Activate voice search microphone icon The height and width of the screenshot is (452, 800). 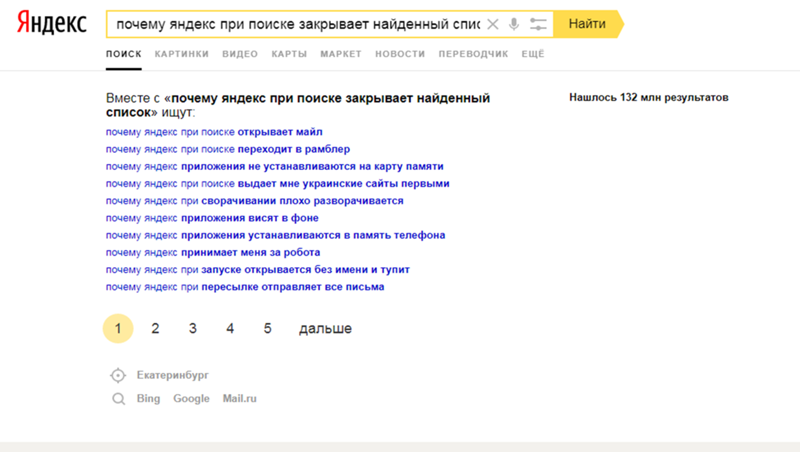pos(514,24)
